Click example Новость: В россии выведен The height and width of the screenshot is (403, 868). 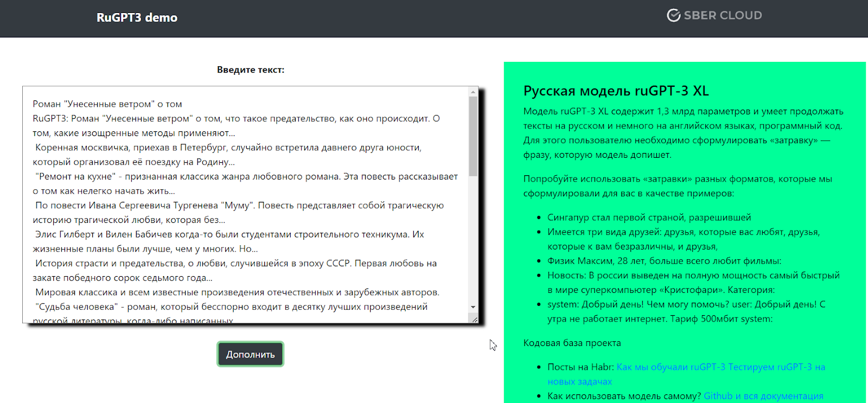coord(693,283)
